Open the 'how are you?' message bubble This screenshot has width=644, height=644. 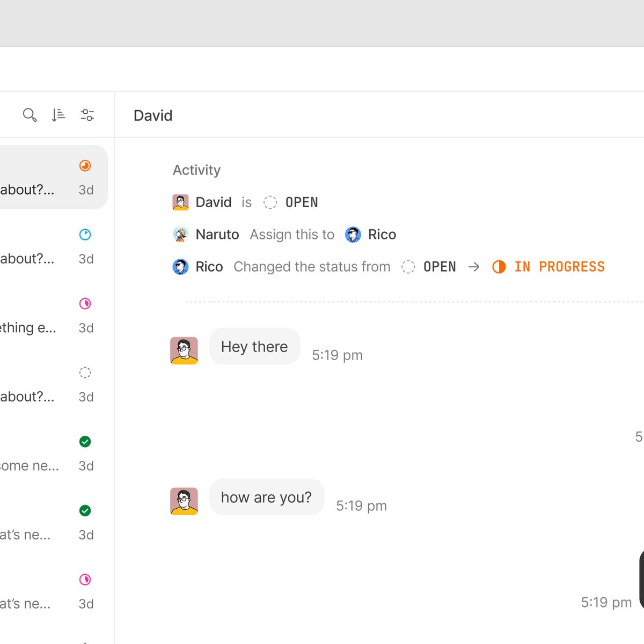pyautogui.click(x=266, y=497)
